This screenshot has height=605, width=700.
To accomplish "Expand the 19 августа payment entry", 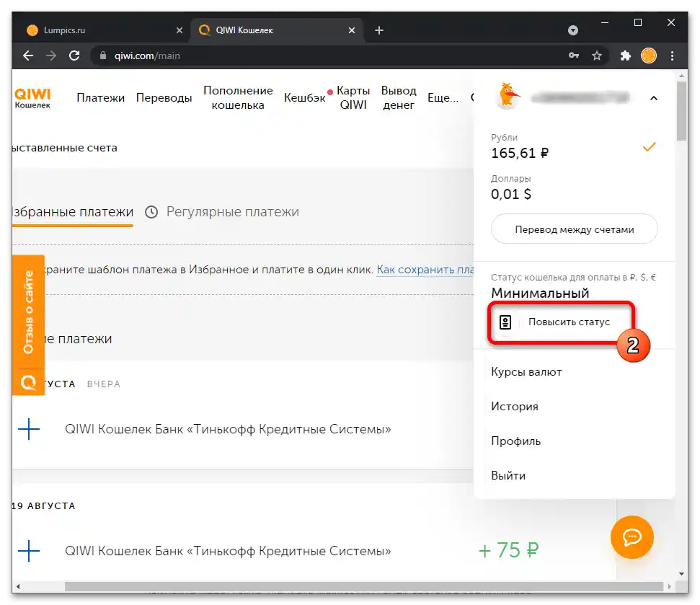I will tap(29, 552).
